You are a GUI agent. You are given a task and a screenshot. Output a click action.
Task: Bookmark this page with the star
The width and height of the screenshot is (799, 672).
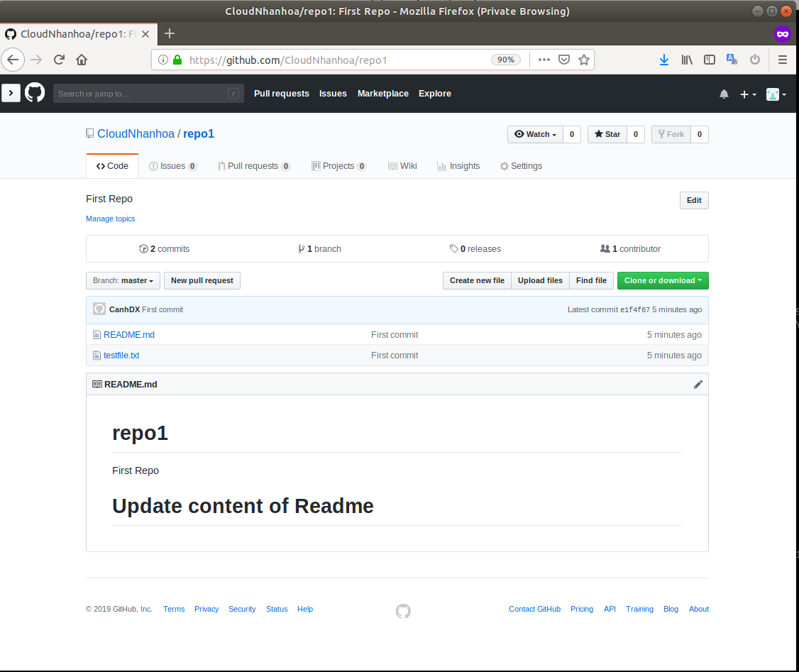tap(584, 60)
